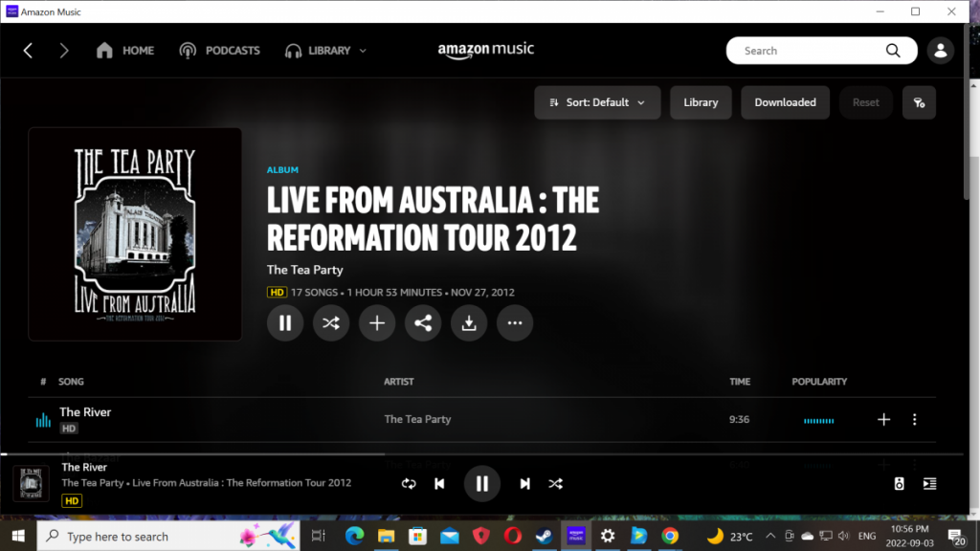Click the TIME column header
The image size is (980, 551).
click(x=740, y=382)
